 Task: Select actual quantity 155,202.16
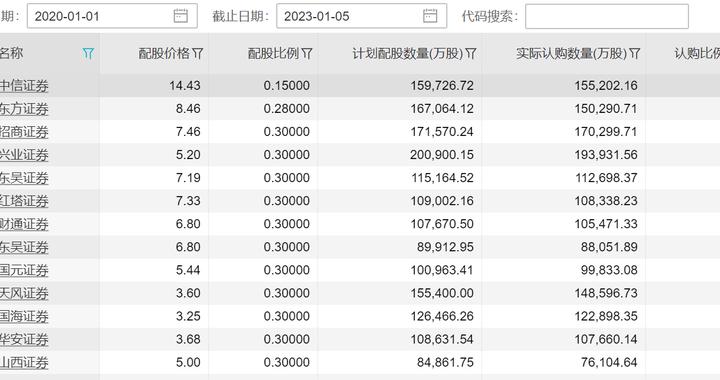(606, 85)
